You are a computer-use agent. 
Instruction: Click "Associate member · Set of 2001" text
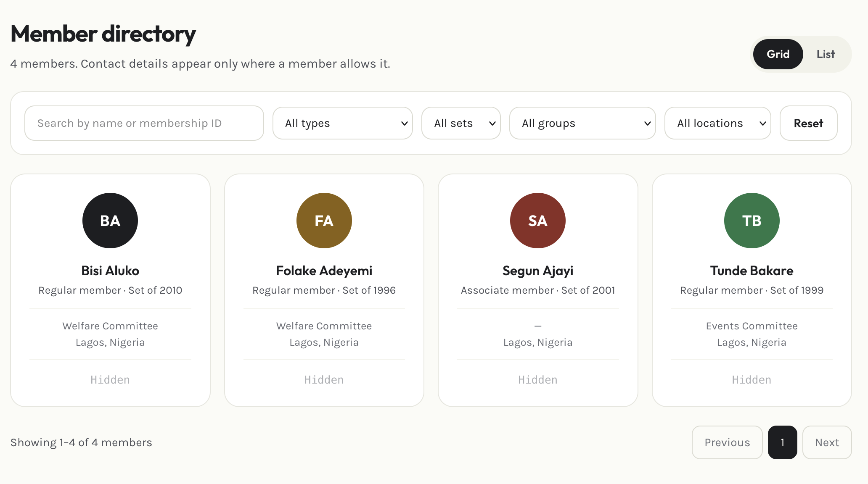point(538,290)
